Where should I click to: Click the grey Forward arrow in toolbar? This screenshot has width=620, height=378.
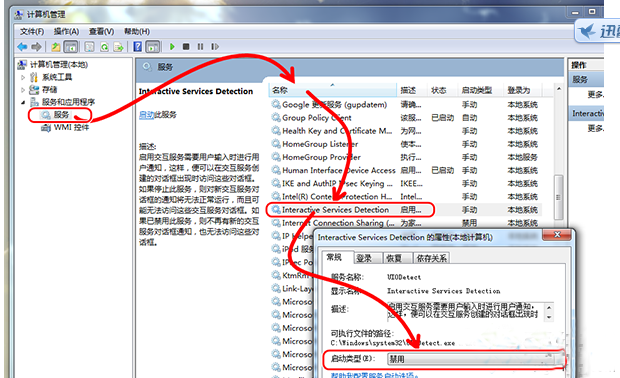tap(36, 47)
